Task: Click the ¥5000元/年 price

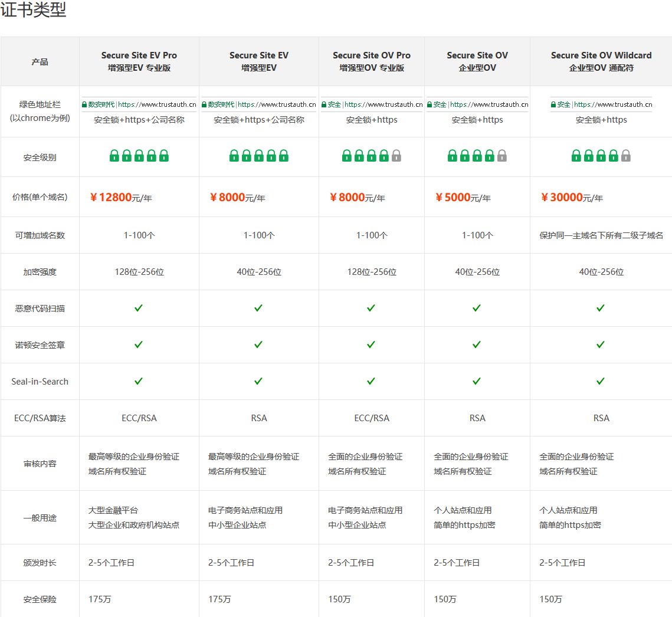Action: (463, 197)
